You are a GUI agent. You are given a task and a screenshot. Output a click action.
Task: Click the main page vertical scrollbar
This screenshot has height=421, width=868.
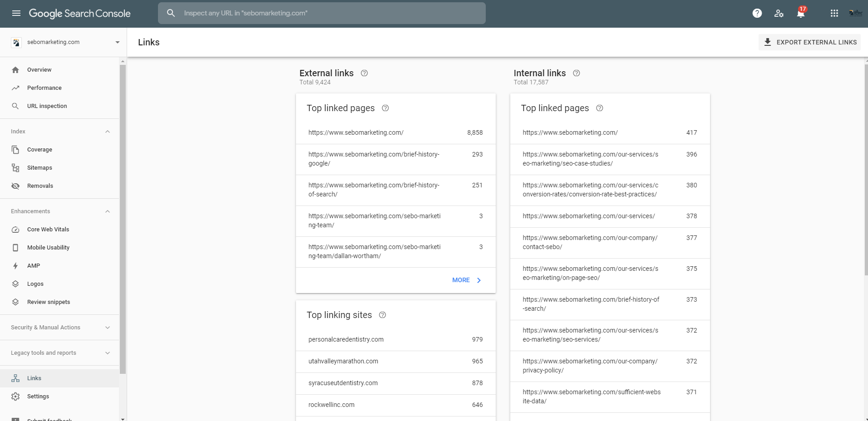pyautogui.click(x=866, y=170)
